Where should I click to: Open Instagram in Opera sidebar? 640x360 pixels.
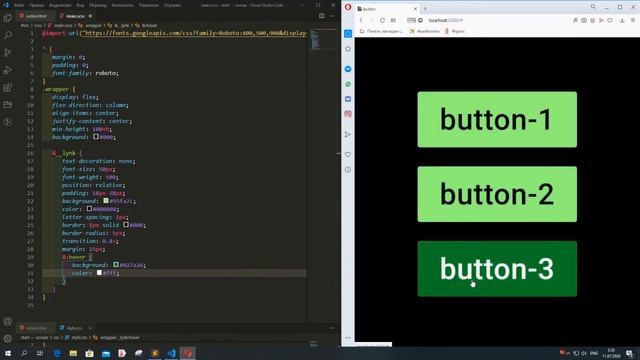[x=348, y=114]
